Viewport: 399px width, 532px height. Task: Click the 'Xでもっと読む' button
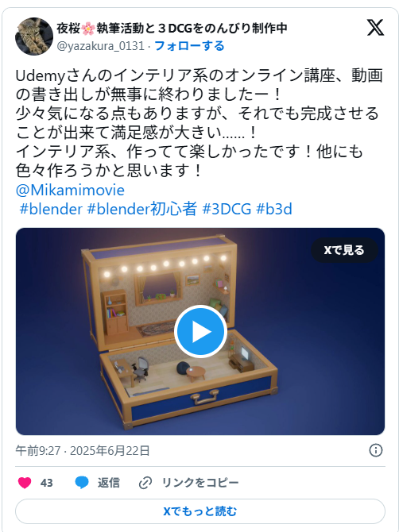point(200,511)
